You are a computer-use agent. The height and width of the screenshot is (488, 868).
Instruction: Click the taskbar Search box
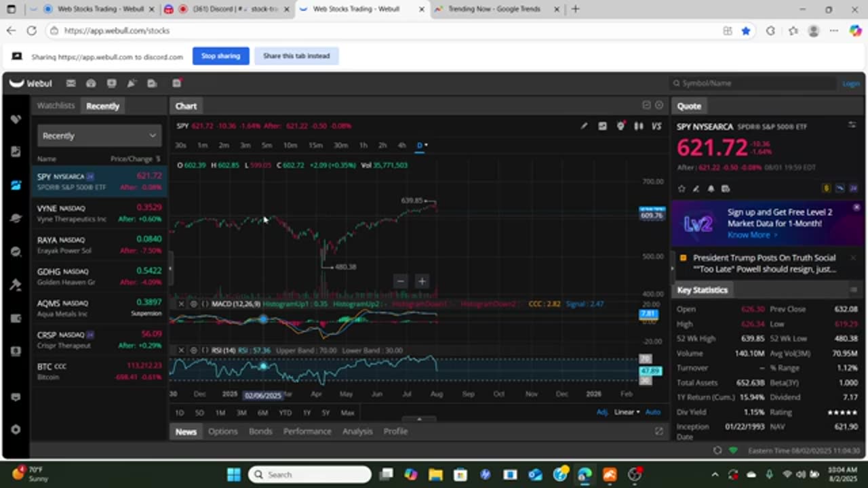(310, 474)
